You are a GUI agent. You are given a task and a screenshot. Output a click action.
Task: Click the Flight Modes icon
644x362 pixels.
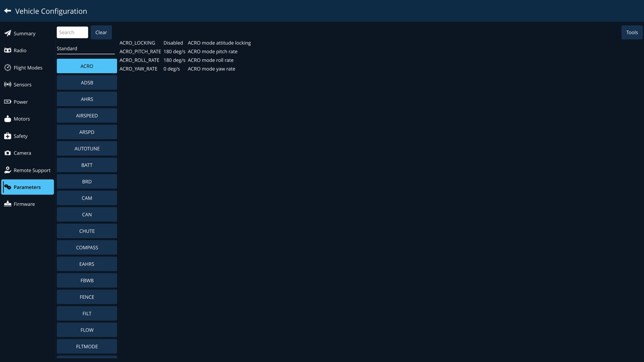point(8,68)
